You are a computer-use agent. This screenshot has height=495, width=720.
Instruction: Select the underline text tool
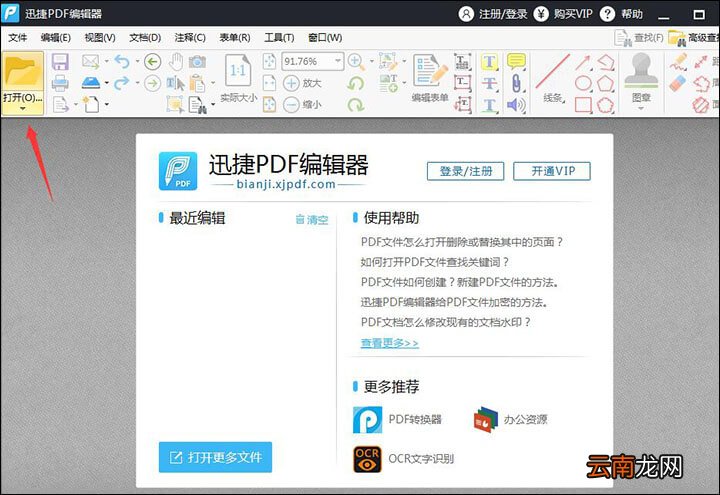[489, 105]
